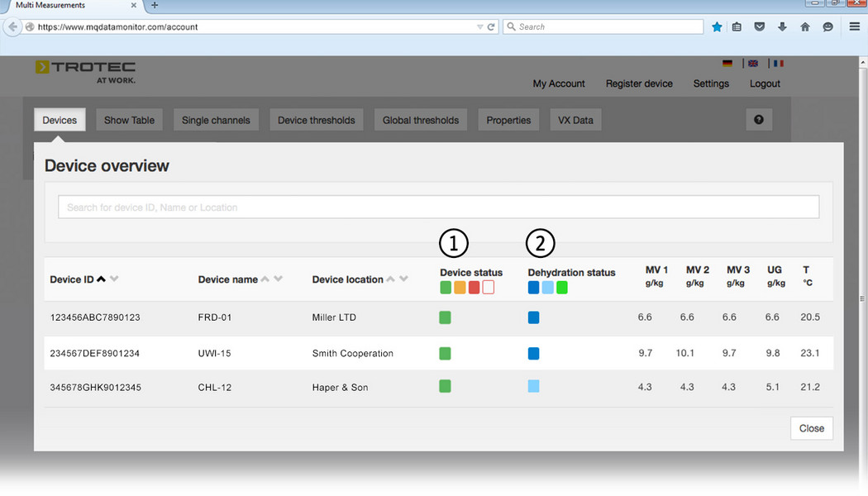The width and height of the screenshot is (868, 496).
Task: Click the device search input field
Action: pos(438,207)
